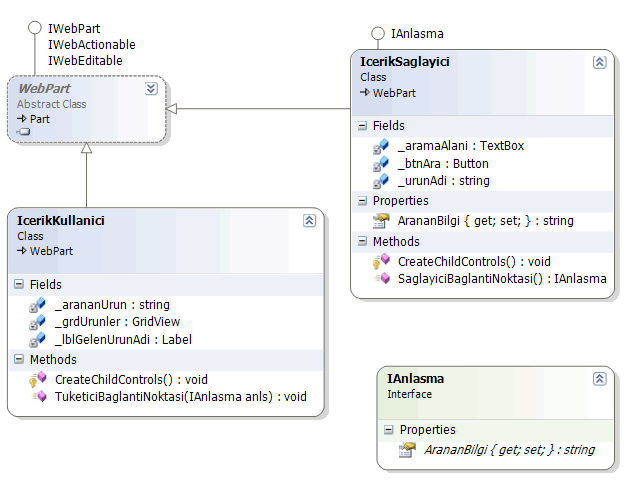Click the CreateChildControls icon in IcerikKullanici
Screen dimensions: 630x486
click(x=37, y=379)
